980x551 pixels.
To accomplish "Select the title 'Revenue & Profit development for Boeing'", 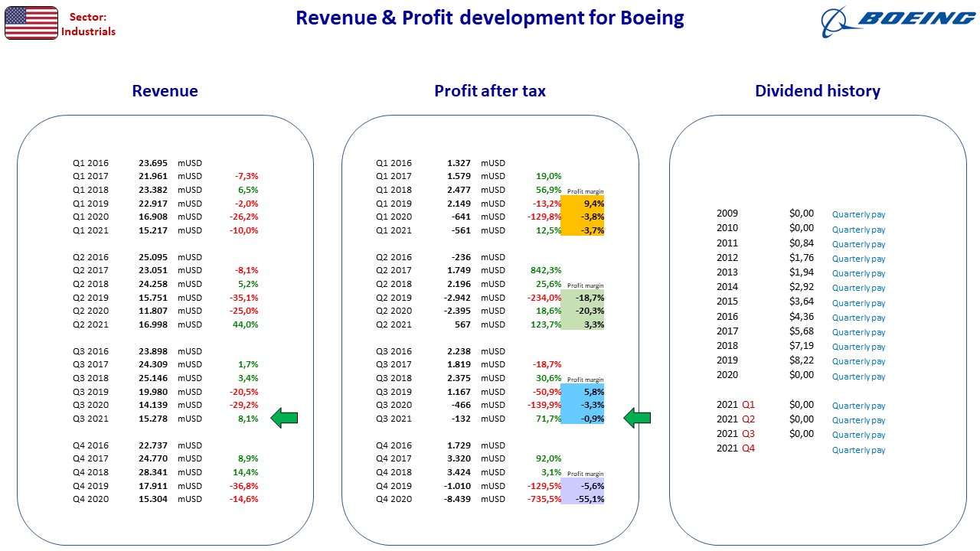I will click(x=490, y=18).
